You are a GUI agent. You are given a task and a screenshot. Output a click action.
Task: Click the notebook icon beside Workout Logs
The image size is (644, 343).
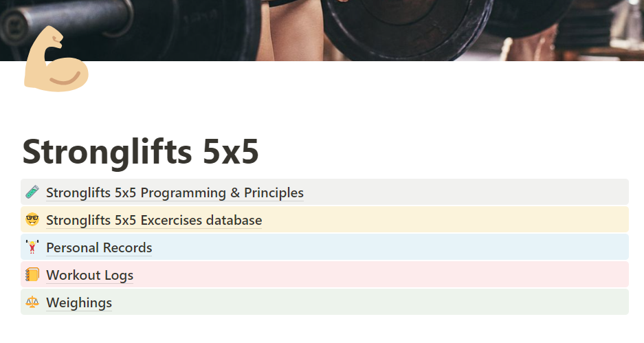(32, 275)
